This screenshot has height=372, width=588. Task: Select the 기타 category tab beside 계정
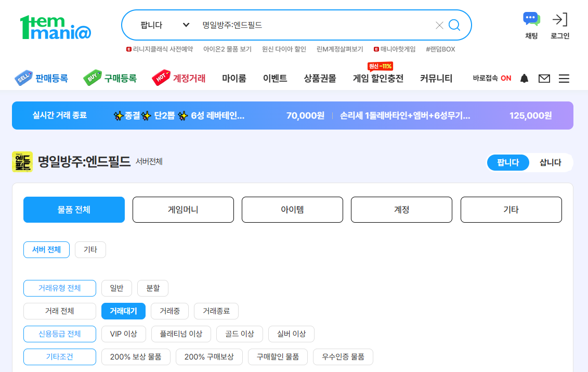[x=511, y=210]
